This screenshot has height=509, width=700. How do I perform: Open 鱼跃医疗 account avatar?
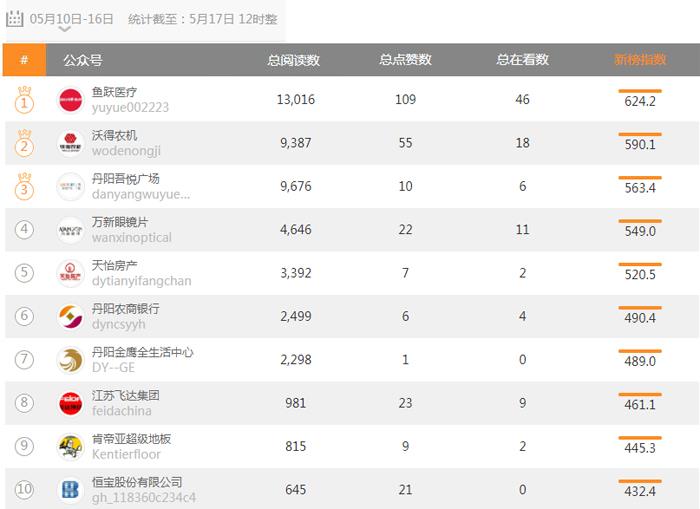pos(71,99)
